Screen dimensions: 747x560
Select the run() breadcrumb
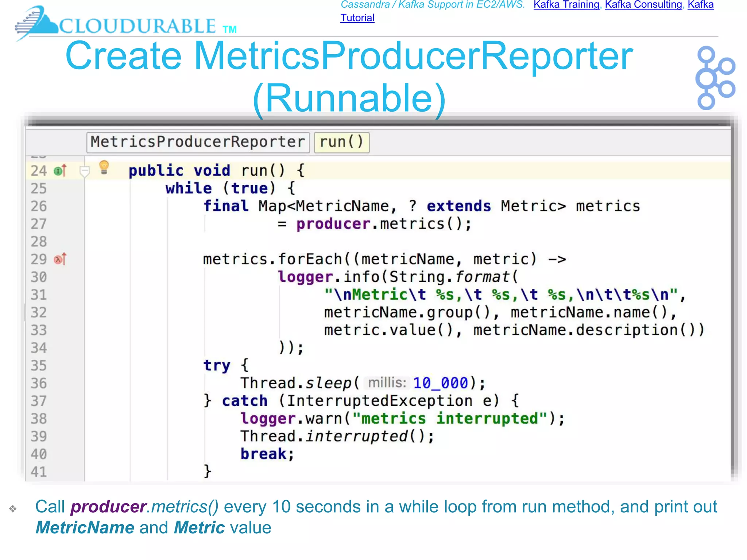tap(341, 142)
